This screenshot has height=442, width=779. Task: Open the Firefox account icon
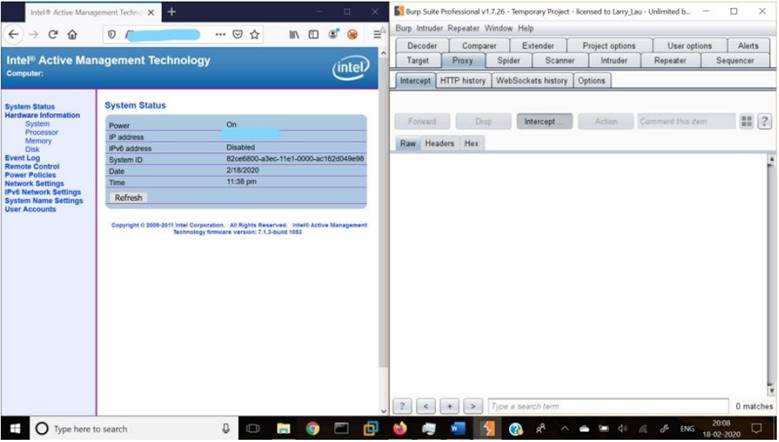pyautogui.click(x=333, y=34)
